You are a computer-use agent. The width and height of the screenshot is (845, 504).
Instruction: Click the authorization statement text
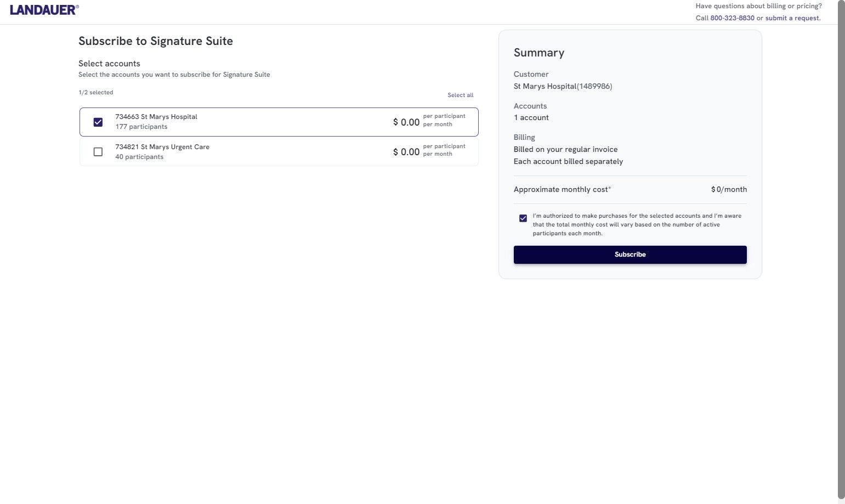point(637,224)
